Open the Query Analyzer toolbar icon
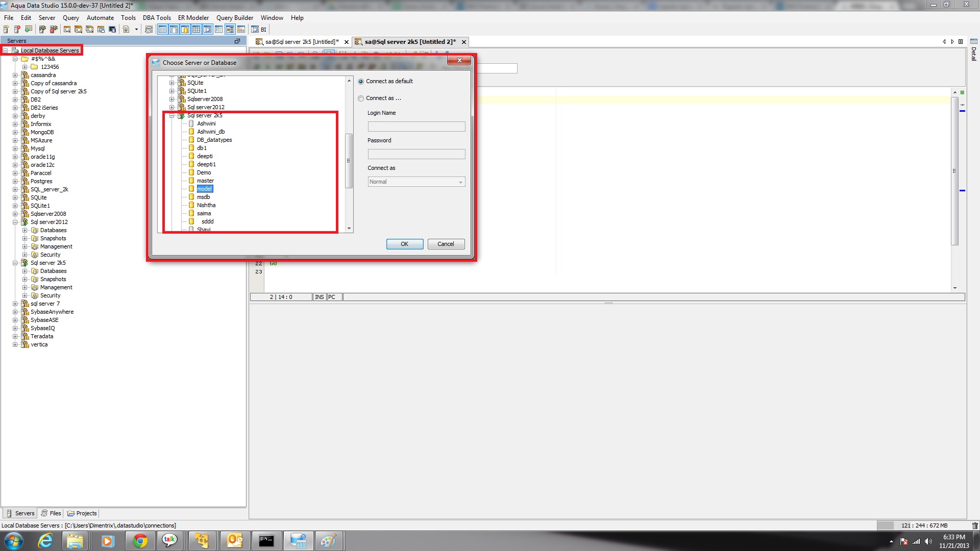980x551 pixels. click(x=67, y=30)
